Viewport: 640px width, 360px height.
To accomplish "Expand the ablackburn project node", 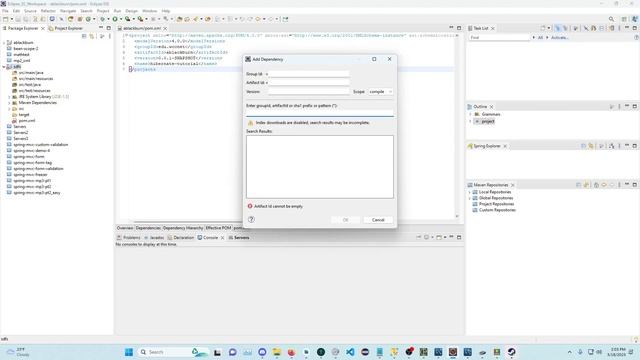I will pos(4,42).
